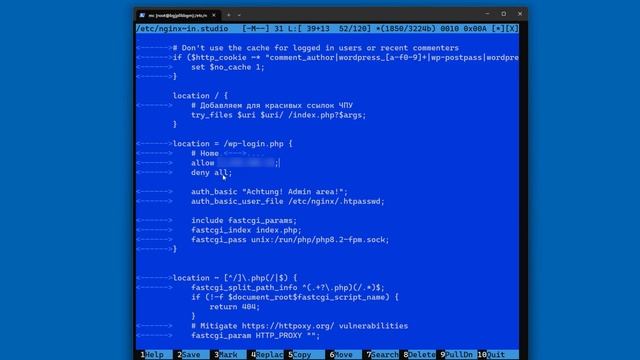The width and height of the screenshot is (640, 360).
Task: Click the fastcgi_split_path_info line
Action: tap(288, 287)
